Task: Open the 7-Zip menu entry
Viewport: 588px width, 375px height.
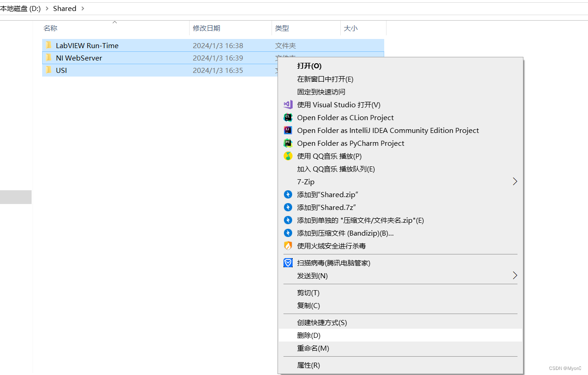Action: (x=400, y=182)
